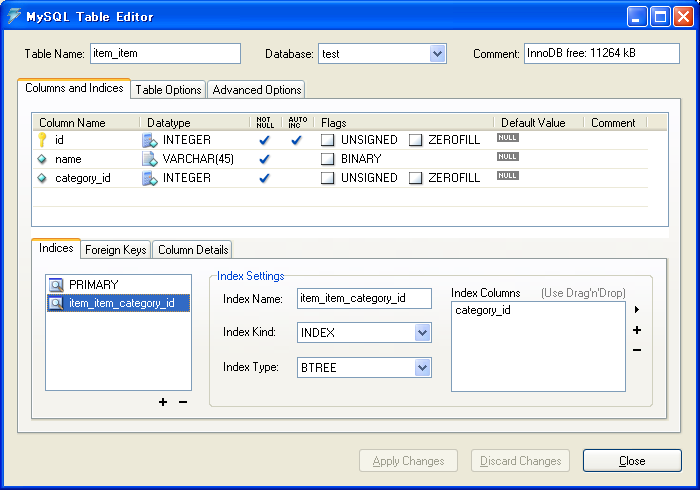Open the Index Kind dropdown
The width and height of the screenshot is (700, 490).
coord(422,332)
